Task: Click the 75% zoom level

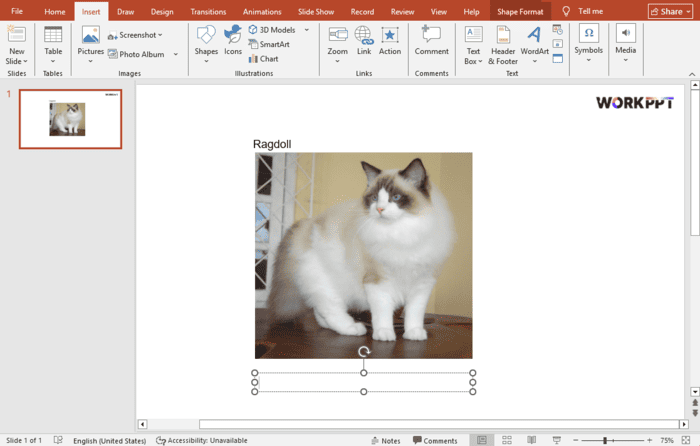Action: point(667,441)
